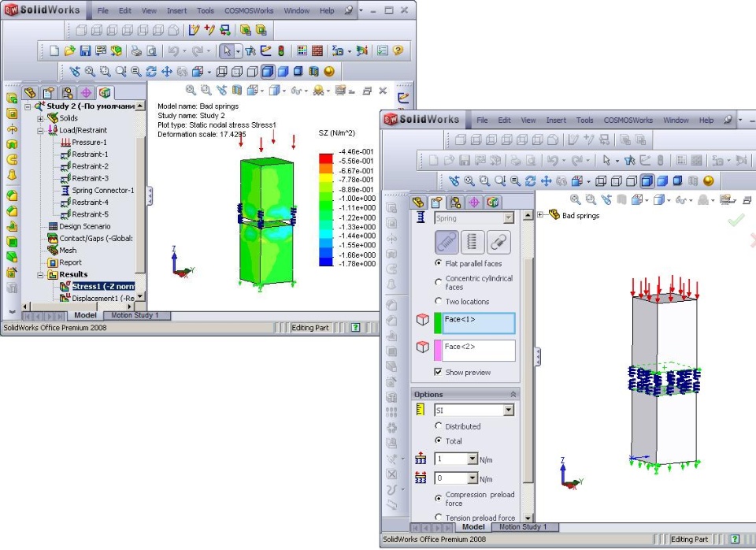Image resolution: width=756 pixels, height=550 pixels.
Task: Open Insert menu in Study 2 window
Action: click(x=177, y=10)
